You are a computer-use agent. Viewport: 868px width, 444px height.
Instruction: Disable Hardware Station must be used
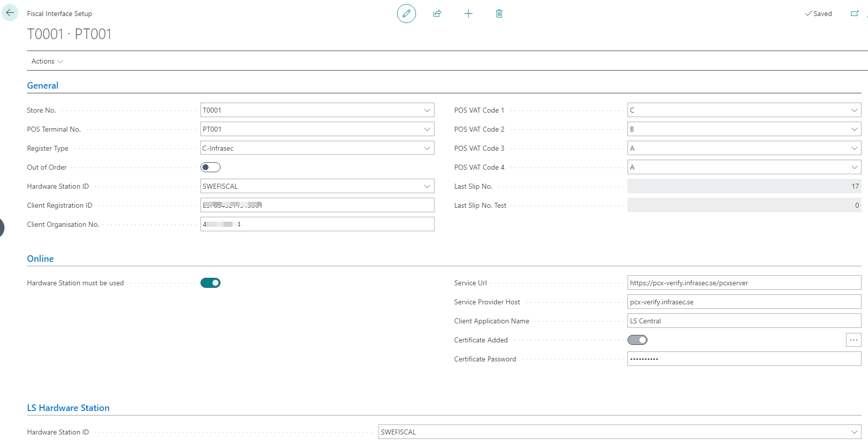(x=210, y=283)
